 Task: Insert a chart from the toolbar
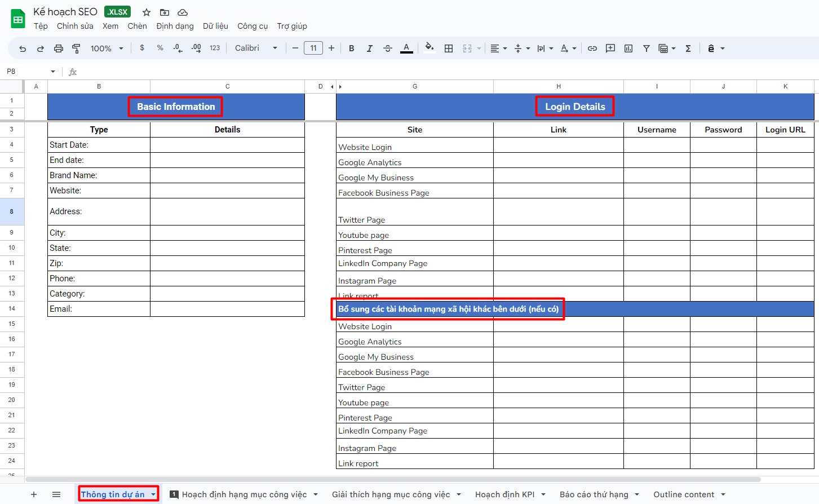628,48
